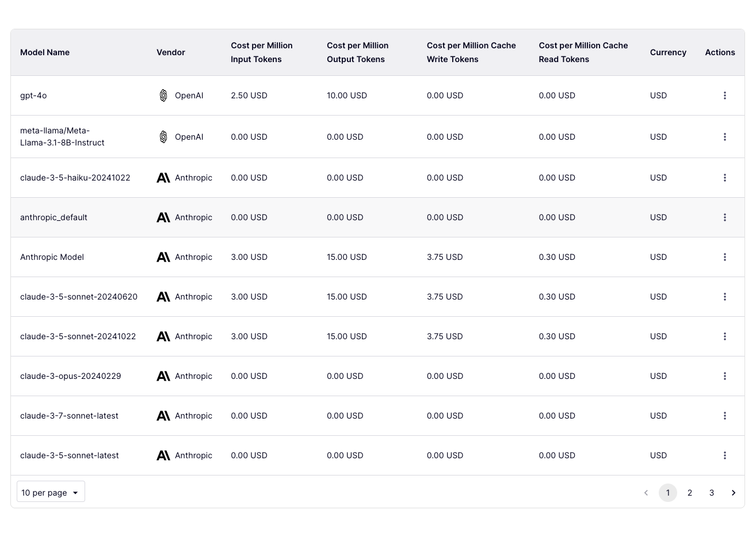This screenshot has height=533, width=756.
Task: Click the Vendor column header
Action: (171, 52)
